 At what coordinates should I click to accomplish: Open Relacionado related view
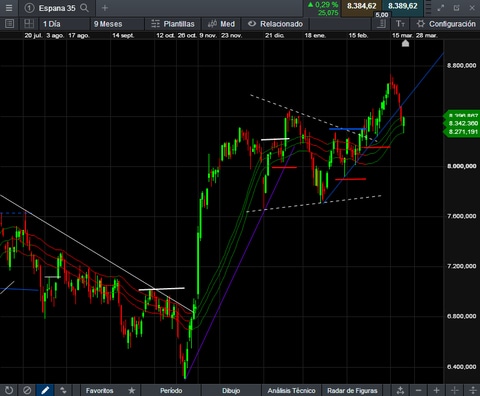[x=275, y=24]
